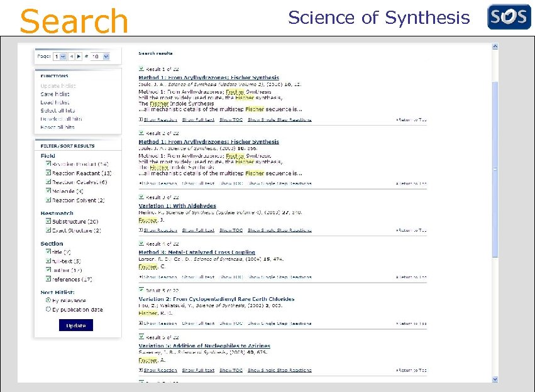Expand Show Reaction for Result 5

158,323
